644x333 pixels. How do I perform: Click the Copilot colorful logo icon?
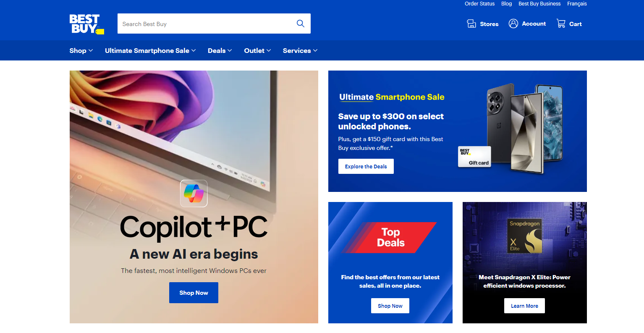coord(194,194)
